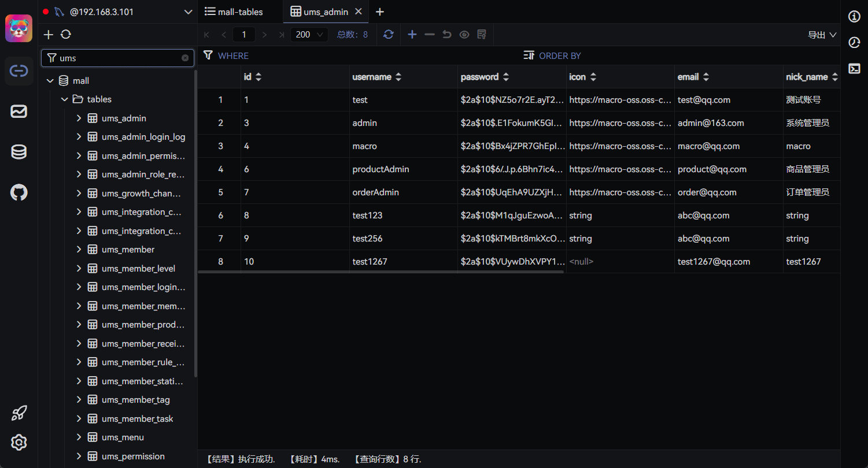The image size is (868, 468).
Task: Delete selected row with minus icon
Action: coord(430,35)
